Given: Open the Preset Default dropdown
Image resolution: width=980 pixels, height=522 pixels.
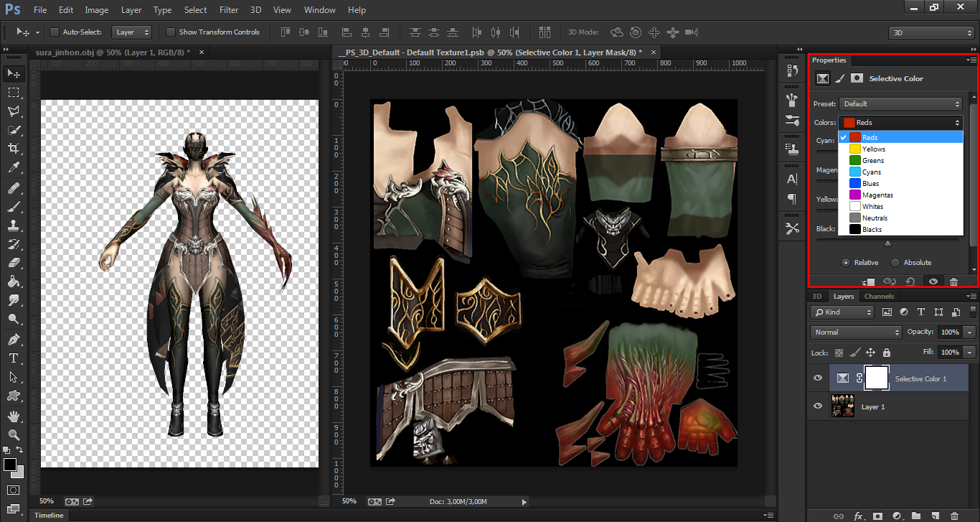Looking at the screenshot, I should coord(900,104).
